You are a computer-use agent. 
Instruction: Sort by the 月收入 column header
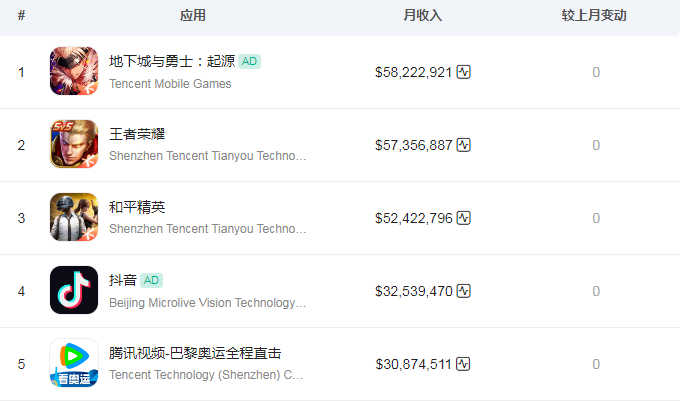point(422,16)
